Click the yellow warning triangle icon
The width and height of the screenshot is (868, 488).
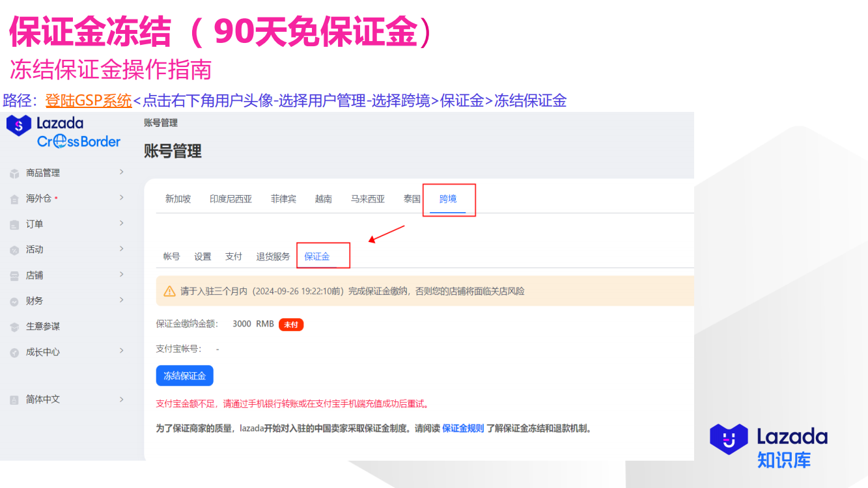(x=169, y=291)
